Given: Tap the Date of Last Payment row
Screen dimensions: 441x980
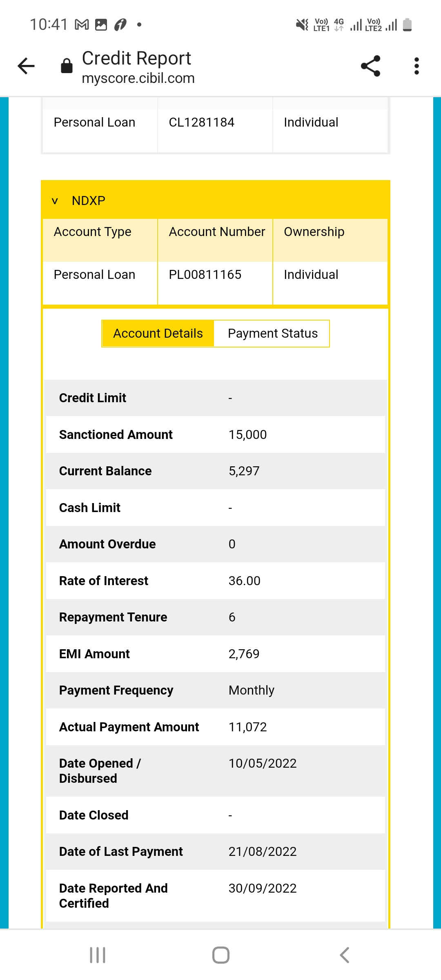Looking at the screenshot, I should click(x=216, y=852).
